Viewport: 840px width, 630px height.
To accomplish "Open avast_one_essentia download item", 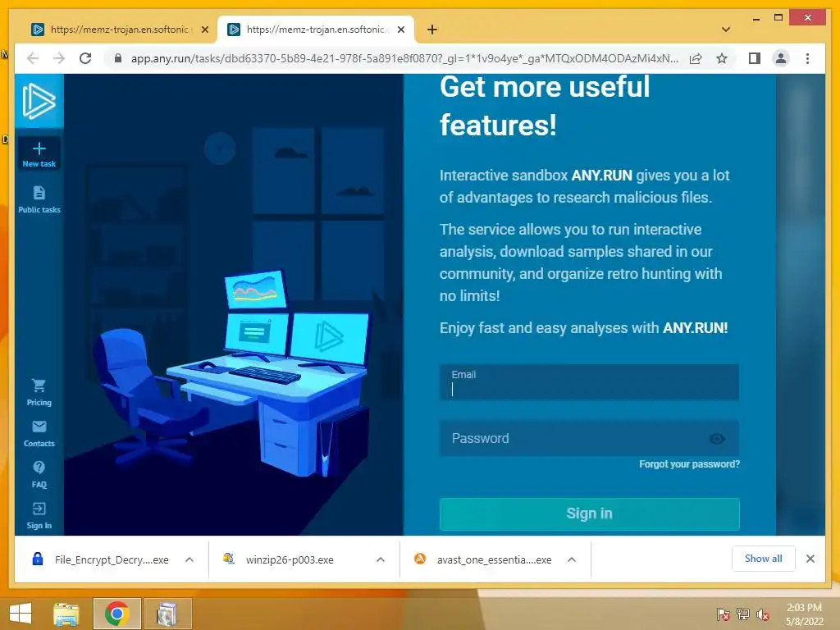I will pos(484,559).
